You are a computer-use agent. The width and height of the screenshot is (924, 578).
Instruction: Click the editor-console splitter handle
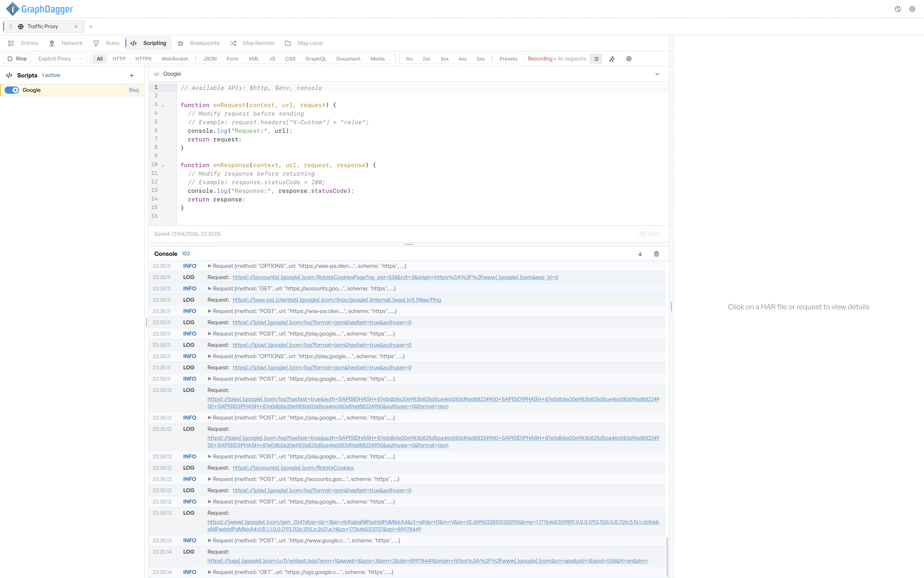(409, 244)
